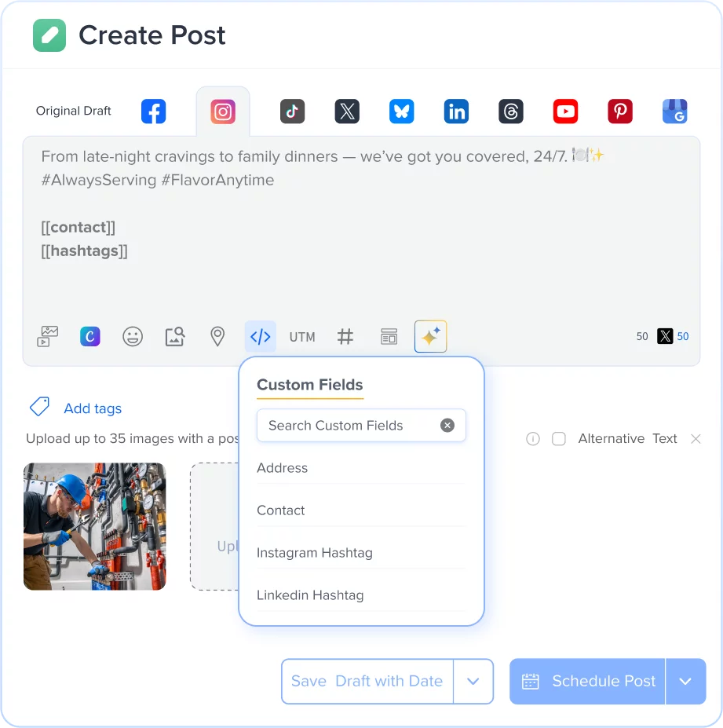
Task: Switch to the TikTok platform tab
Action: click(x=292, y=111)
